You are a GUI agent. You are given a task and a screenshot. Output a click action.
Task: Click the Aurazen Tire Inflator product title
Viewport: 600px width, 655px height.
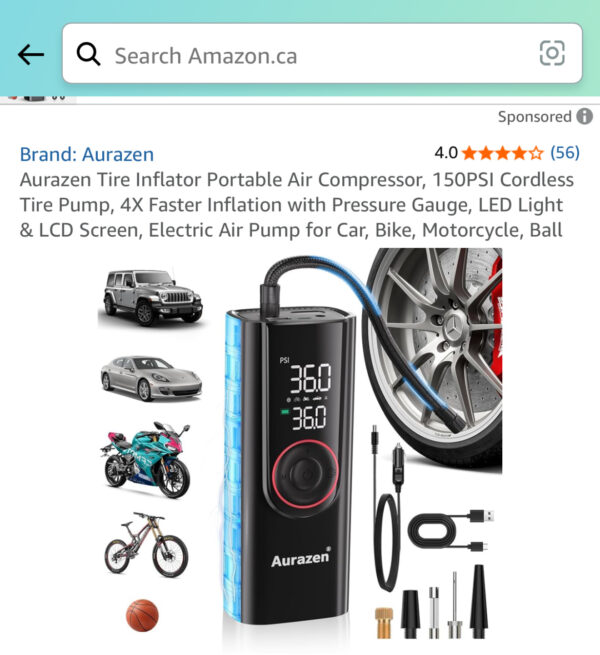click(297, 205)
